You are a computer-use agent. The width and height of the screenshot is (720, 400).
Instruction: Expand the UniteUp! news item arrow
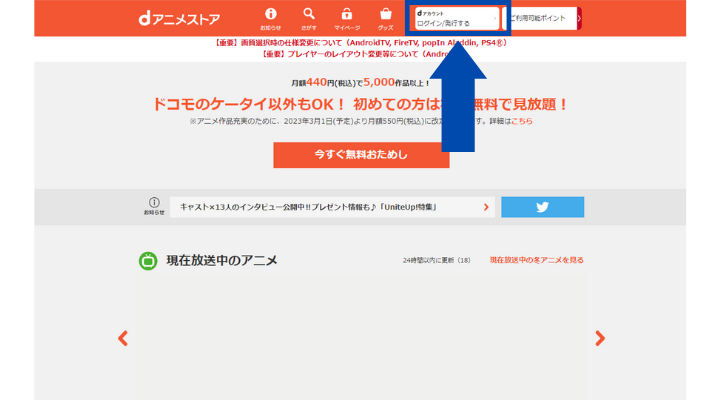[x=487, y=207]
